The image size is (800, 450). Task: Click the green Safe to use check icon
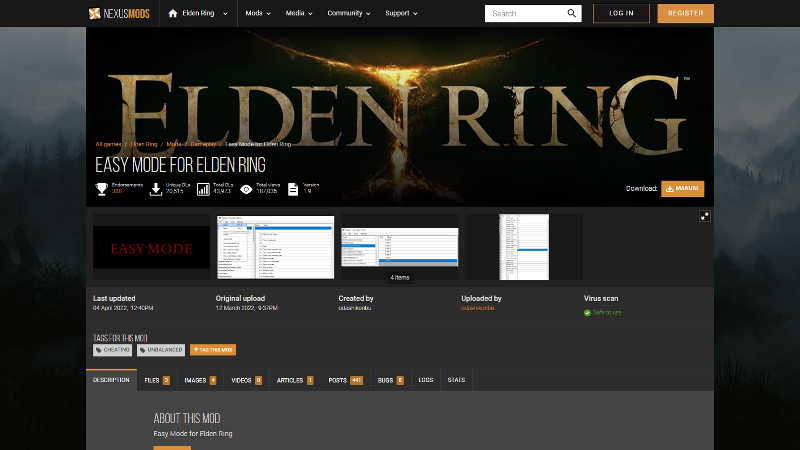(587, 313)
